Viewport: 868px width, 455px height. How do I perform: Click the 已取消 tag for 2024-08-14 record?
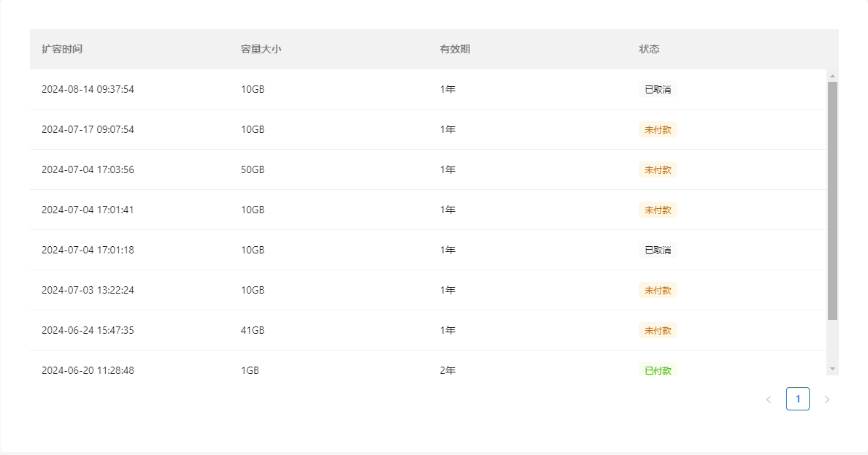click(x=657, y=90)
